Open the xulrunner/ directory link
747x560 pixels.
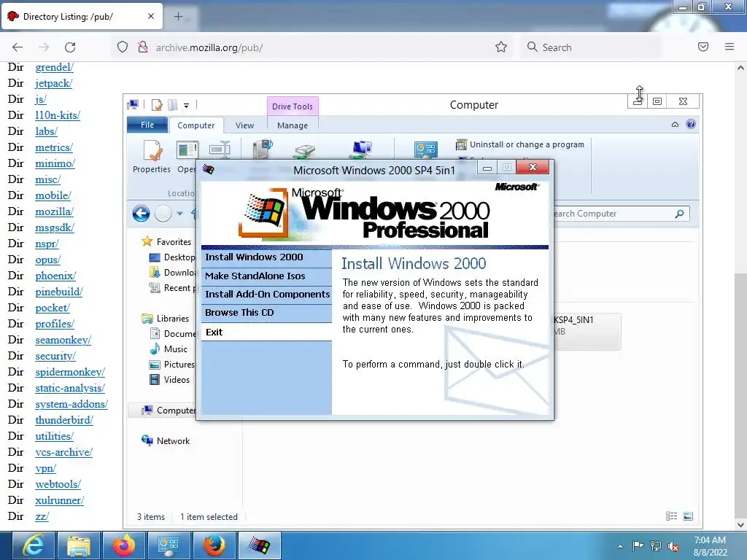[60, 500]
